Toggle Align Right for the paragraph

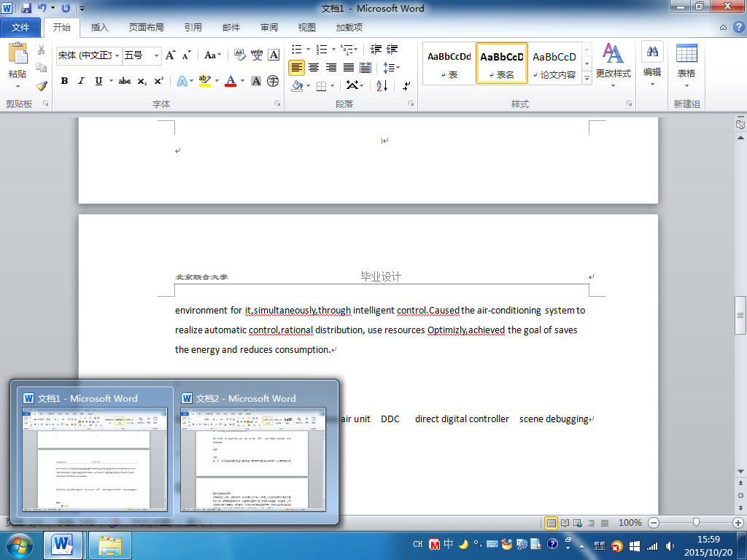331,68
